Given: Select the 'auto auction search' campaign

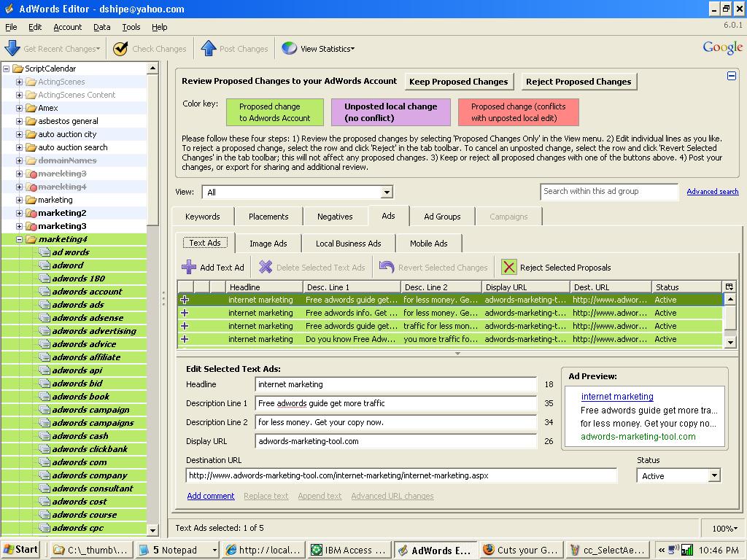Looking at the screenshot, I should (73, 147).
